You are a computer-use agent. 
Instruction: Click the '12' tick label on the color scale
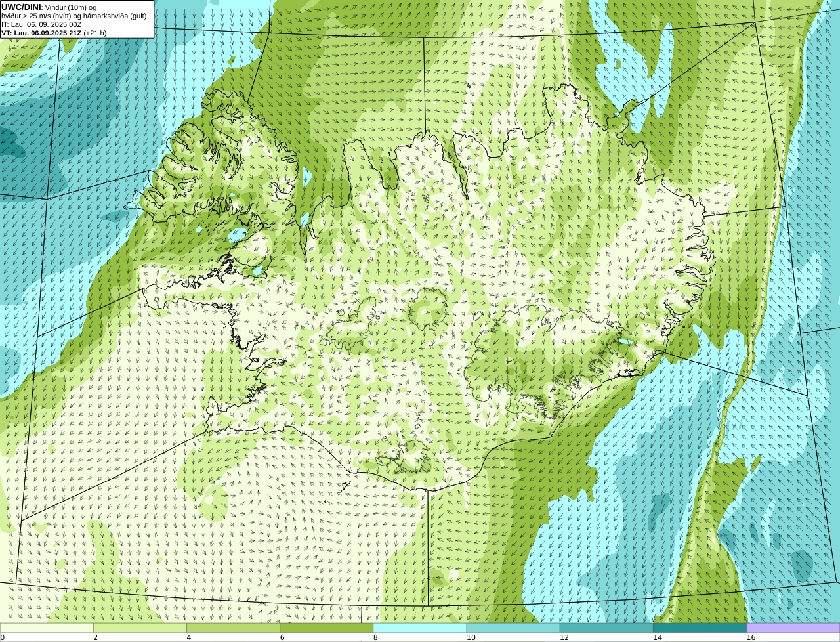pos(564,637)
